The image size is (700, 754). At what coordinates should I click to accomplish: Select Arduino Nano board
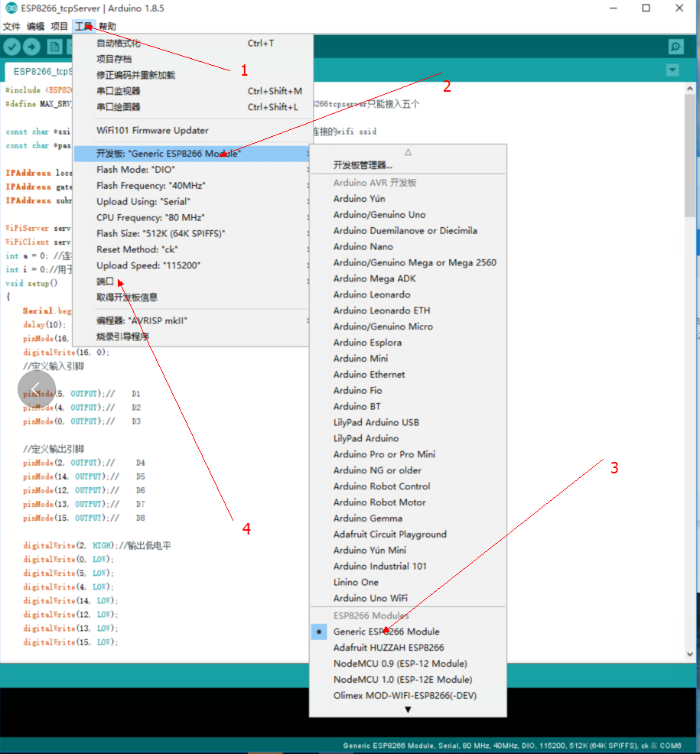tap(408, 247)
